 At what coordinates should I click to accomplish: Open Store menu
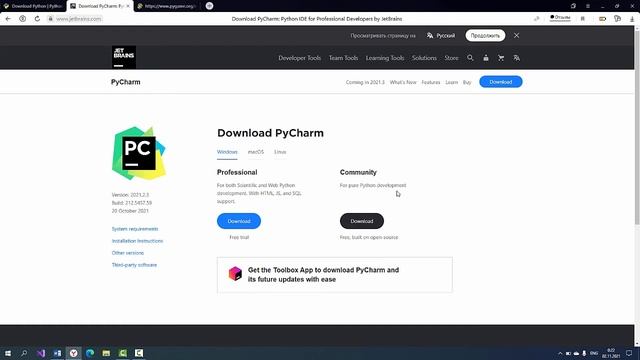click(x=451, y=58)
